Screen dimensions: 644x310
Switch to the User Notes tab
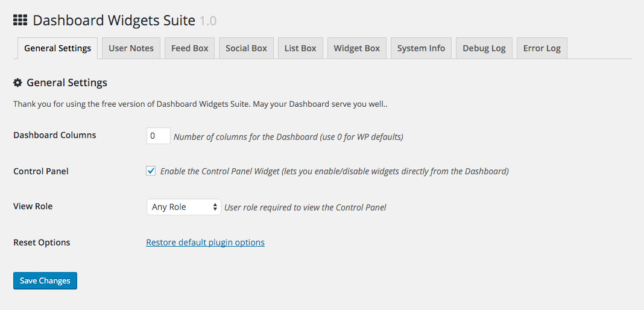click(x=131, y=48)
